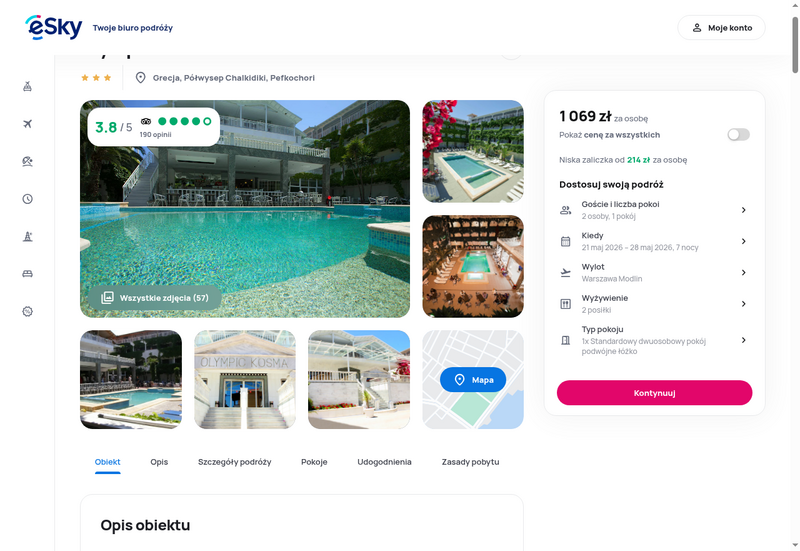The width and height of the screenshot is (800, 551).
Task: Expand the 'Wyżywienie' meals row
Action: point(654,304)
